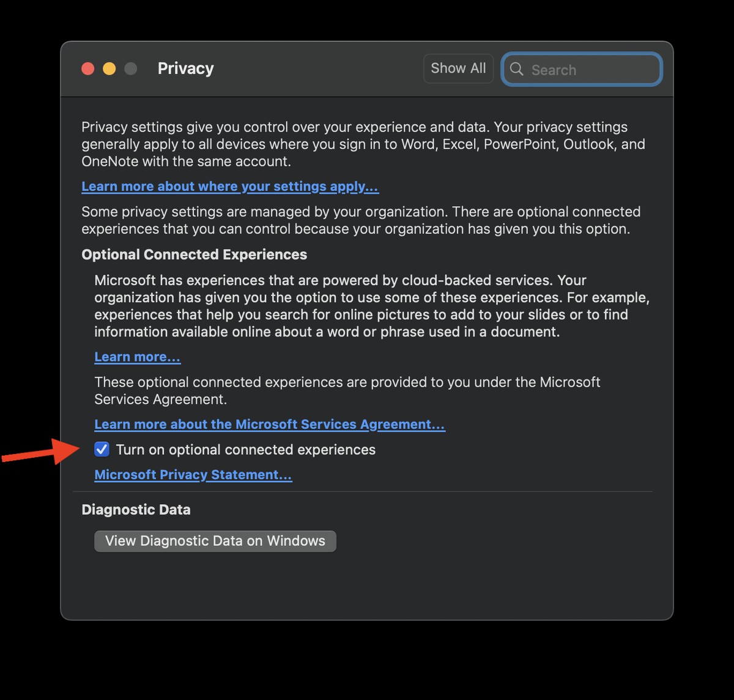Click the Show All button
The width and height of the screenshot is (734, 700).
[458, 68]
